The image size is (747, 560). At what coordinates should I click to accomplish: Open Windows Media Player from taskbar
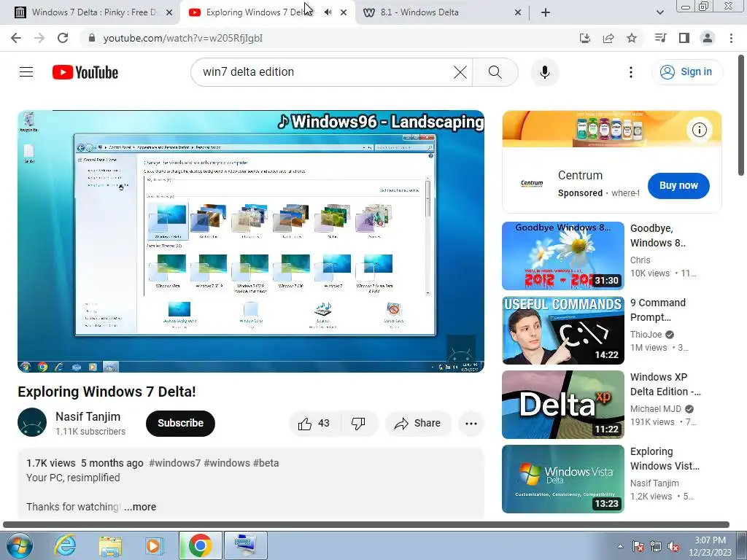[x=154, y=545]
